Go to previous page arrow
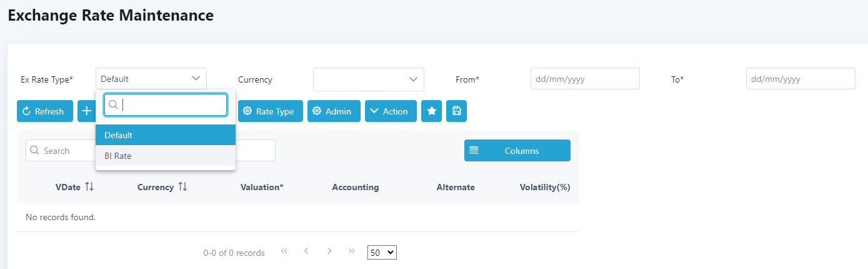This screenshot has width=868, height=269. 306,251
